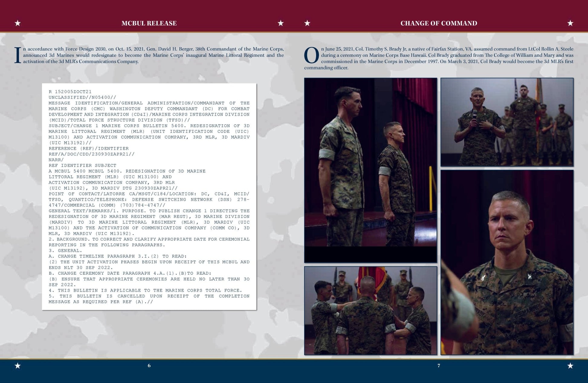Click the star icon left of MCBUL RELEASE
Viewport: 588px width, 383px height.
(17, 22)
